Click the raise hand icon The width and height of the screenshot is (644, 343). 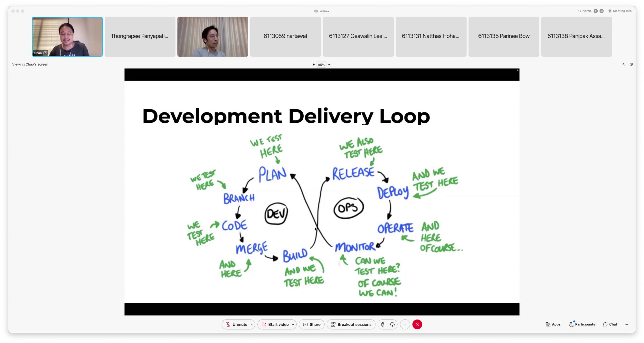[383, 324]
